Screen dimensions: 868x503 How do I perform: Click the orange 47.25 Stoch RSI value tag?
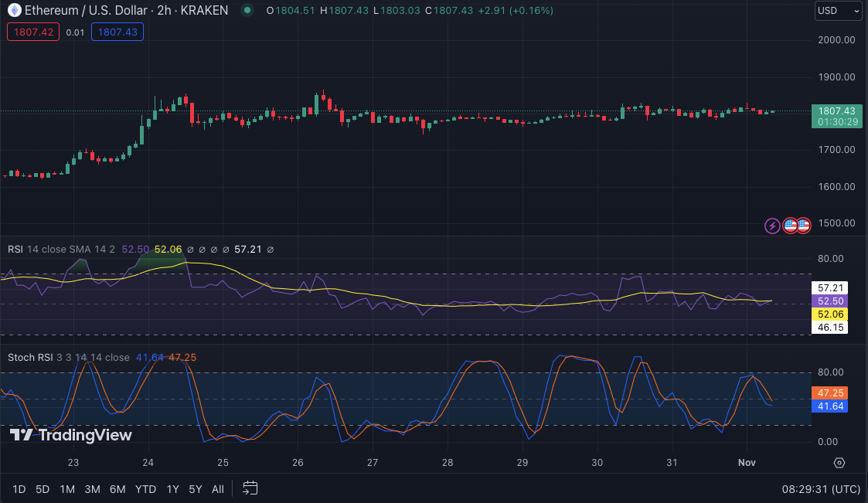tap(829, 393)
